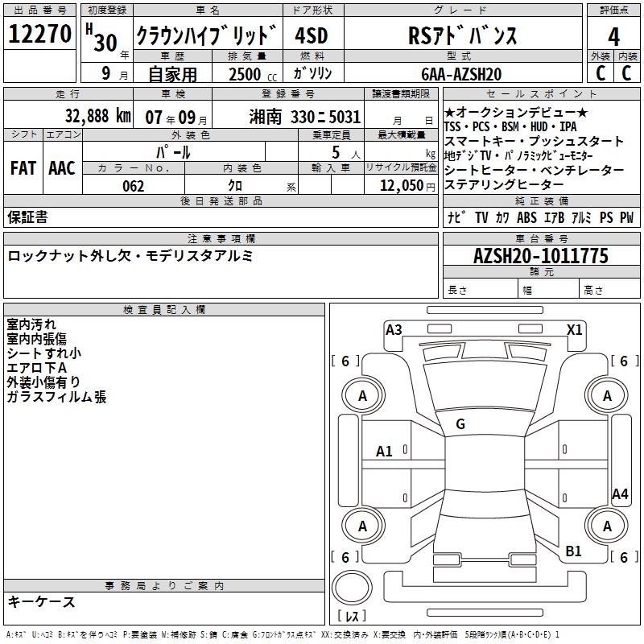Click the seating capacity 5人
This screenshot has height=644, width=644.
coord(346,152)
